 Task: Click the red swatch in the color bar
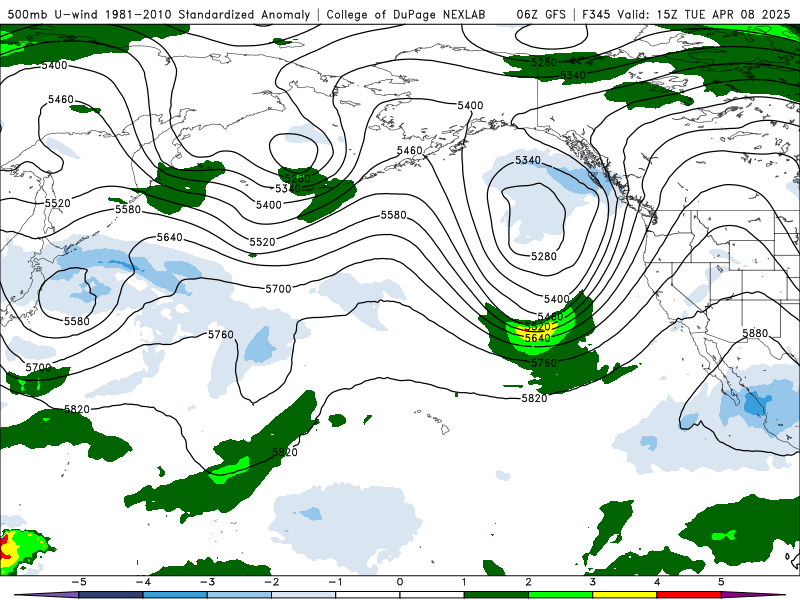pos(689,595)
